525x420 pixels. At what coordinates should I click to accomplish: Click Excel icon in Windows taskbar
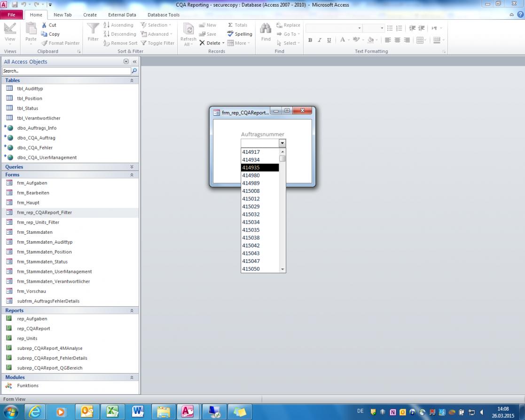coord(113,412)
